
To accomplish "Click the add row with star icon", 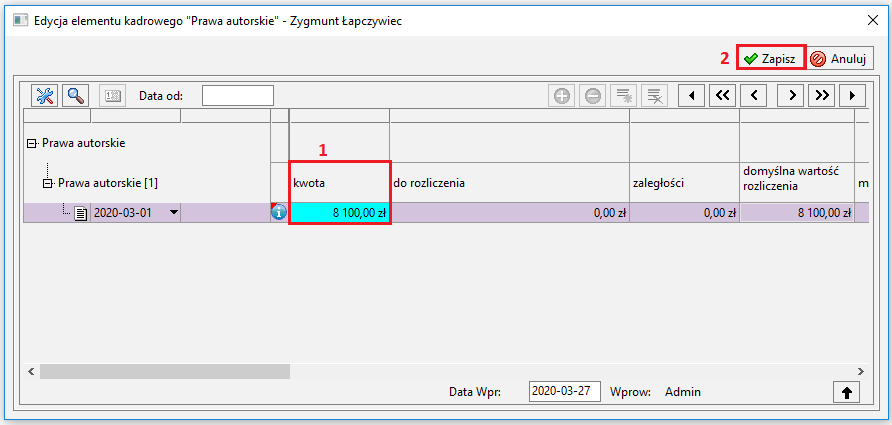I will (623, 96).
